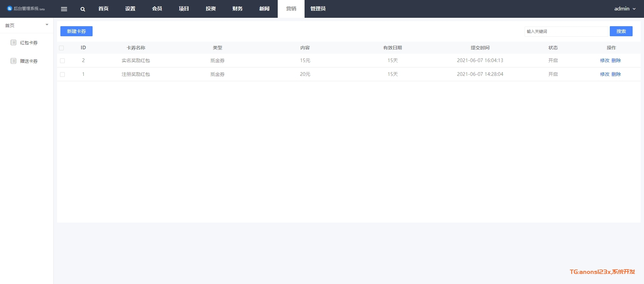This screenshot has height=284, width=644.
Task: Open 赠送卡券 in the sidebar
Action: (29, 61)
